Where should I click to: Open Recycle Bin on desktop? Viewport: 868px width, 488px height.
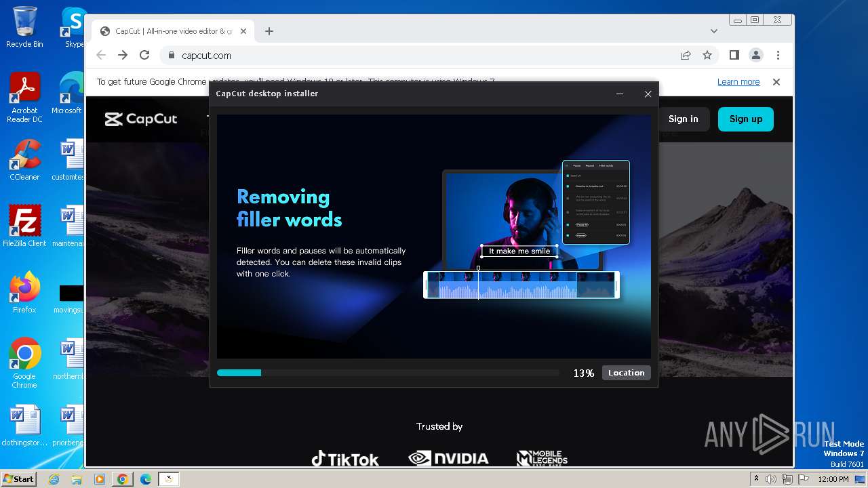(24, 27)
